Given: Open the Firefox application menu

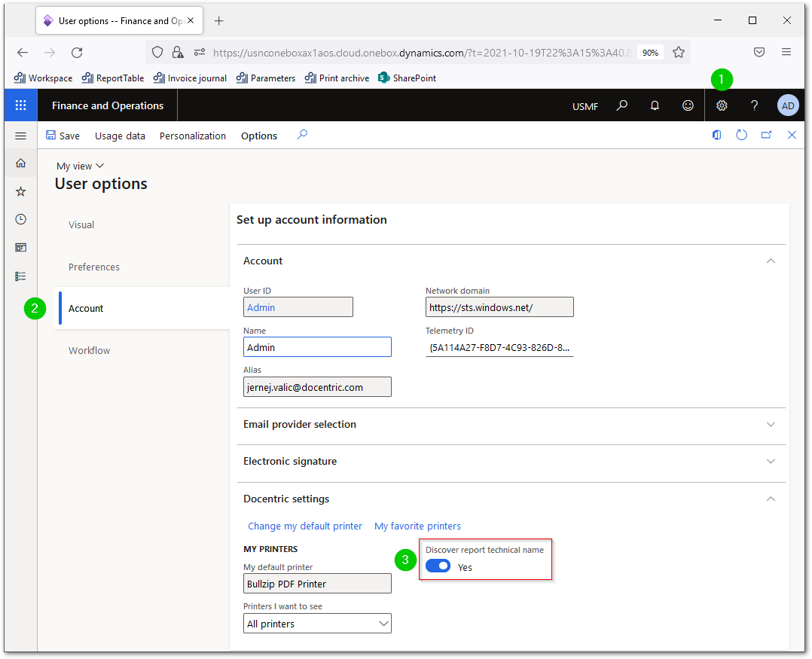Looking at the screenshot, I should pos(786,52).
